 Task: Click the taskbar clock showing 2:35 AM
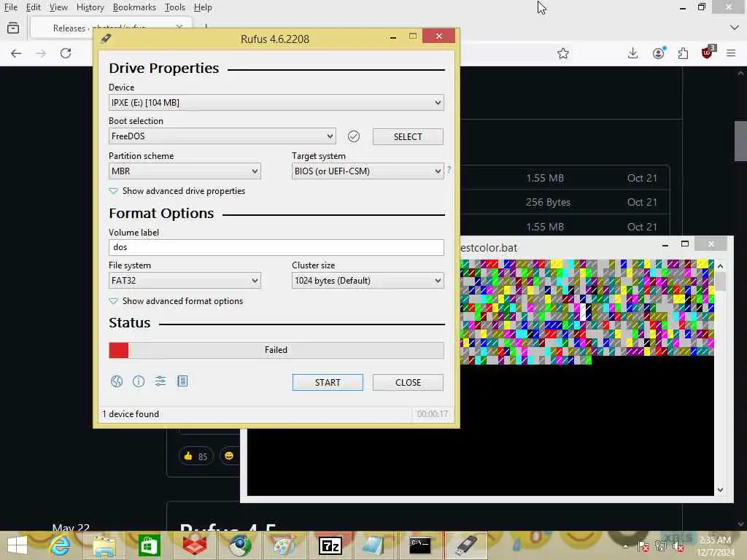click(x=715, y=546)
